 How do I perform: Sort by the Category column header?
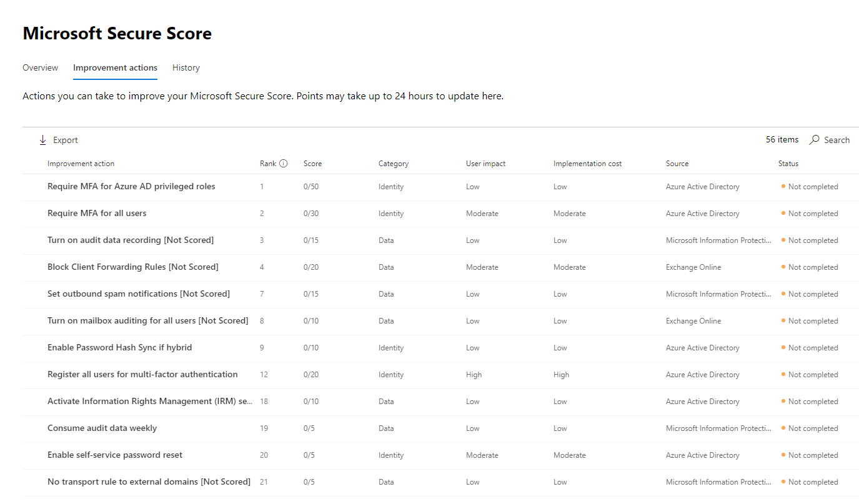[x=394, y=164]
